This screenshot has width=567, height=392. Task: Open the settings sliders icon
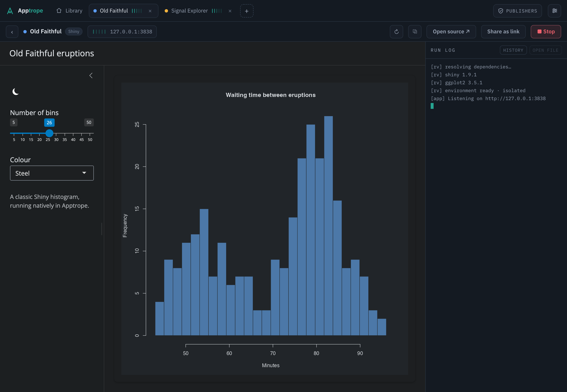pos(554,11)
